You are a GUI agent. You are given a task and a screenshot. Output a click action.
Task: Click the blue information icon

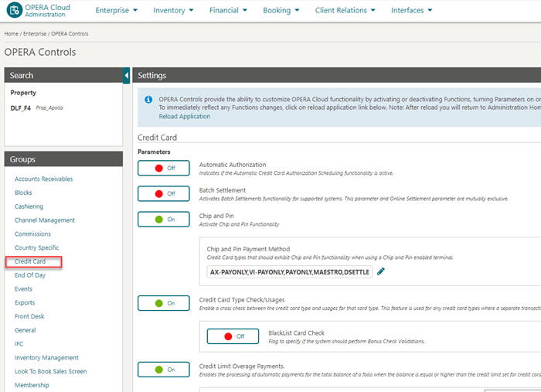(x=148, y=100)
